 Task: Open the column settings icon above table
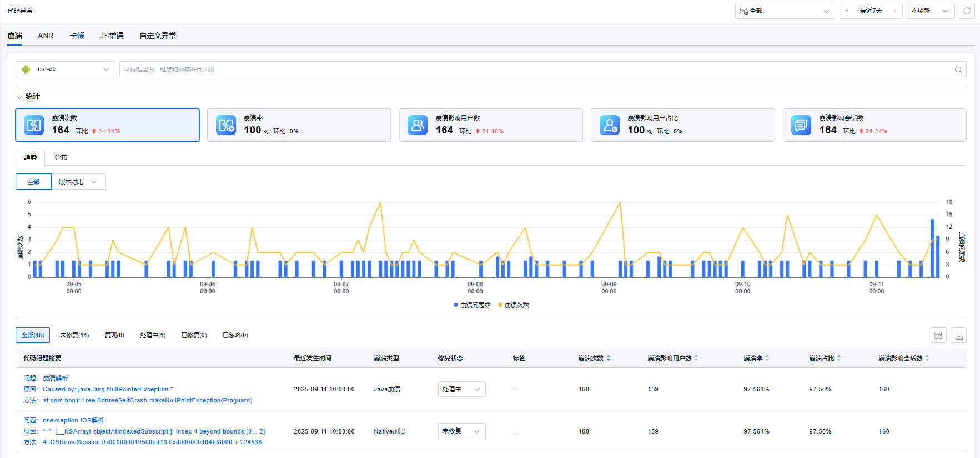coord(938,335)
